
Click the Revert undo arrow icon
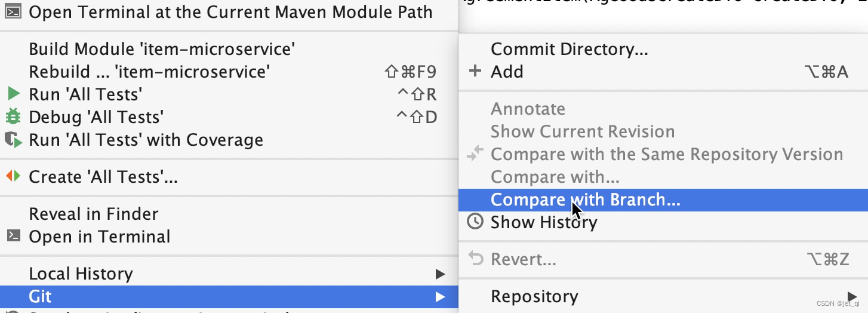click(x=475, y=259)
